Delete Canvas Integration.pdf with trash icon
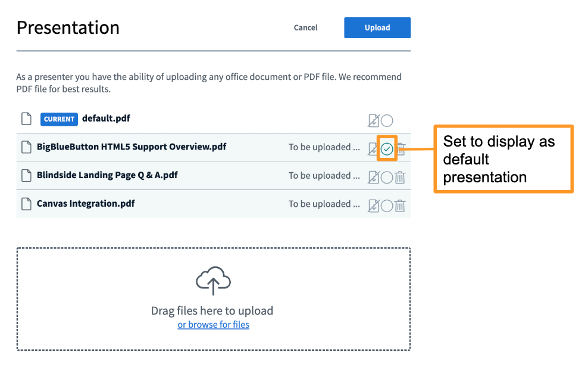 pyautogui.click(x=400, y=206)
